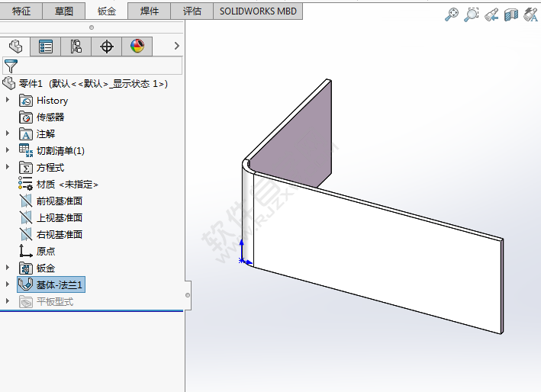
Task: Click the Dynamic Annotation Views icon
Action: (530, 14)
